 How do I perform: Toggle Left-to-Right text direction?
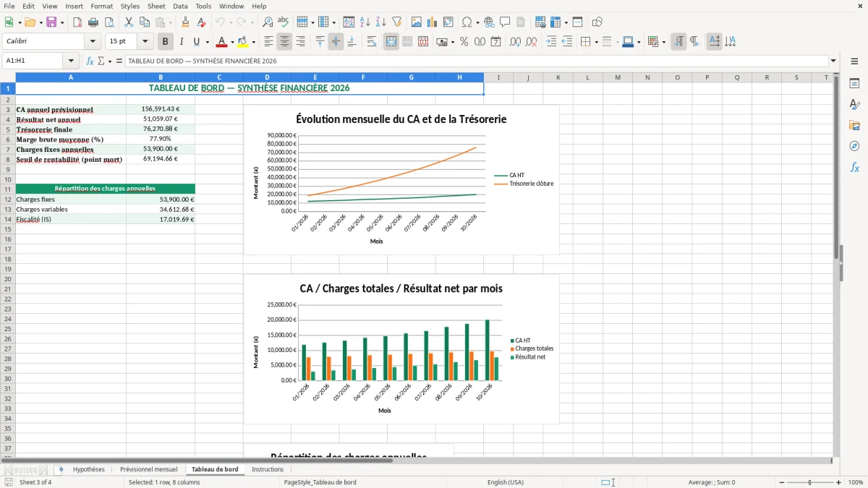click(678, 42)
